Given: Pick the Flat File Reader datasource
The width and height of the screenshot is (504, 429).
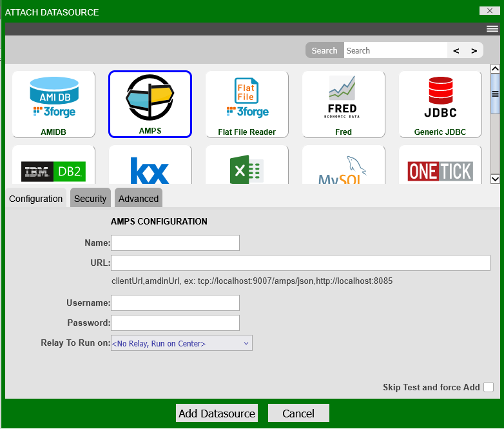Looking at the screenshot, I should pos(247,104).
